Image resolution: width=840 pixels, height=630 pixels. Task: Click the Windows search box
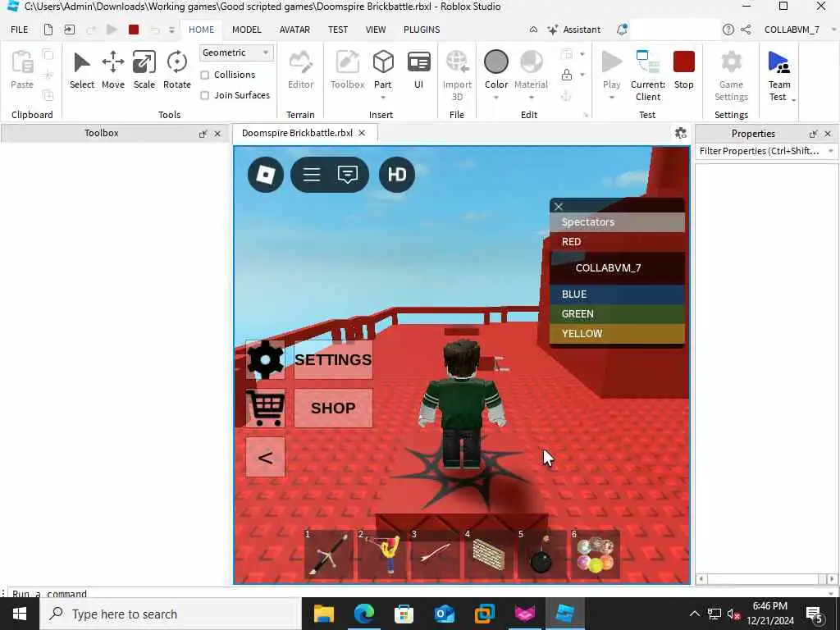[x=171, y=614]
